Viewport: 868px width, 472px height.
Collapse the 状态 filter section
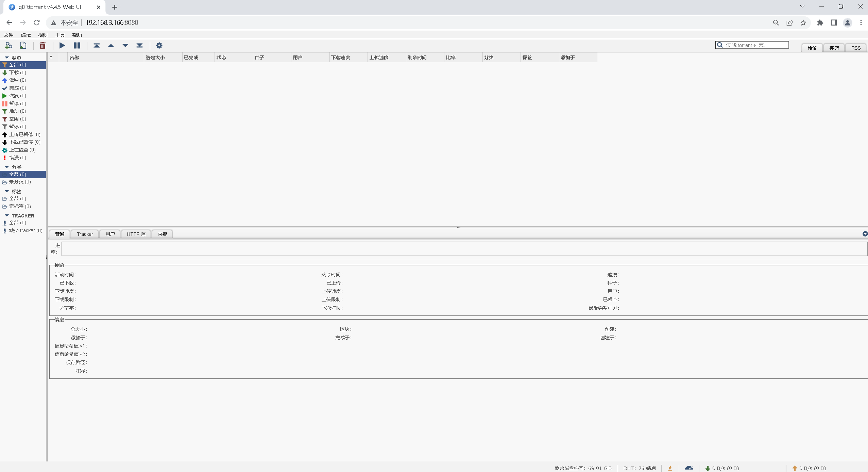pyautogui.click(x=7, y=58)
